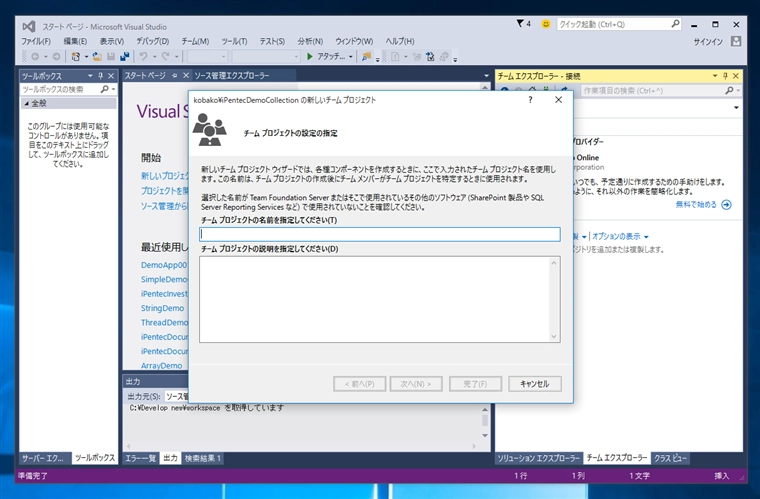This screenshot has width=760, height=499.
Task: Click the キャンセル button in dialog
Action: [x=535, y=384]
